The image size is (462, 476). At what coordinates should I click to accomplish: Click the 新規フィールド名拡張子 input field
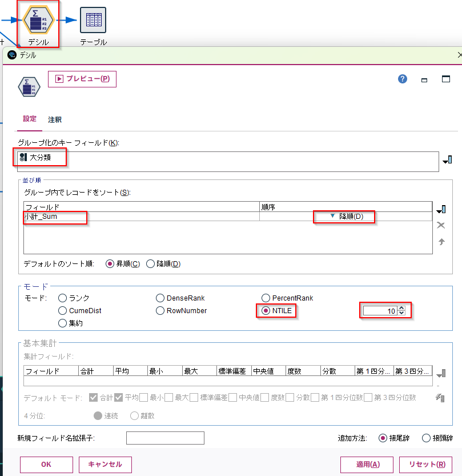[165, 438]
